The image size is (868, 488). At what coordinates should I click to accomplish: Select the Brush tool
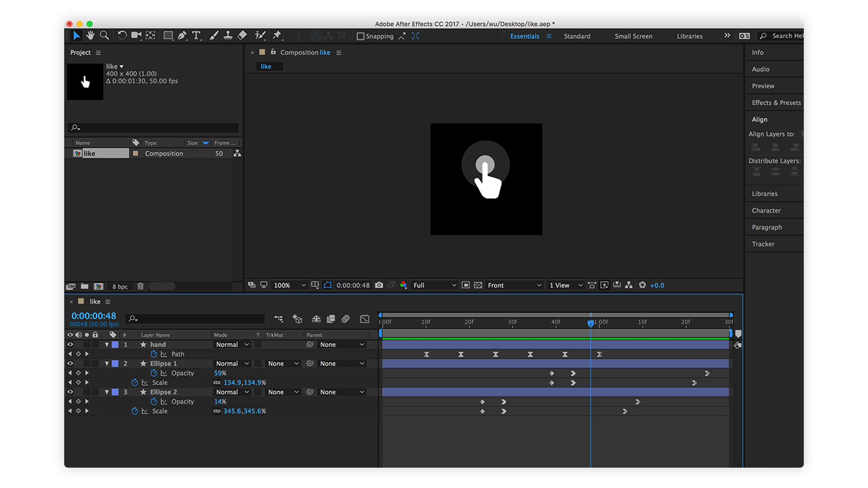214,36
